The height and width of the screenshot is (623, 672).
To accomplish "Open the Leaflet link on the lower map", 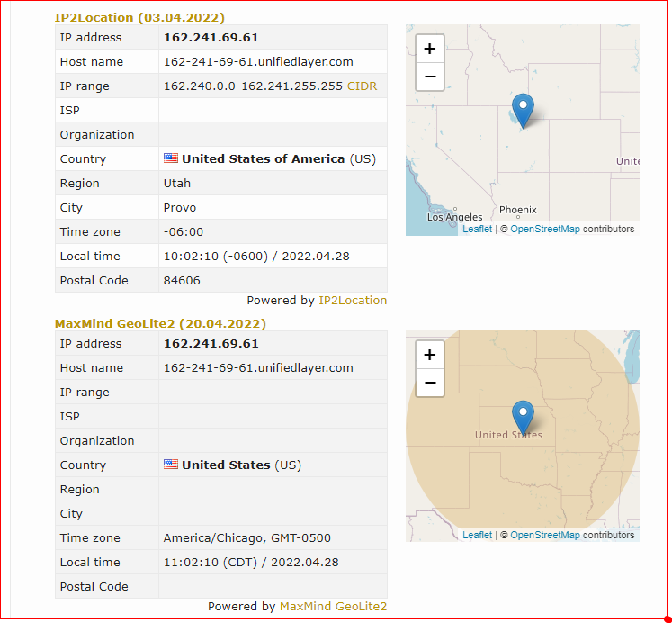I will [477, 535].
